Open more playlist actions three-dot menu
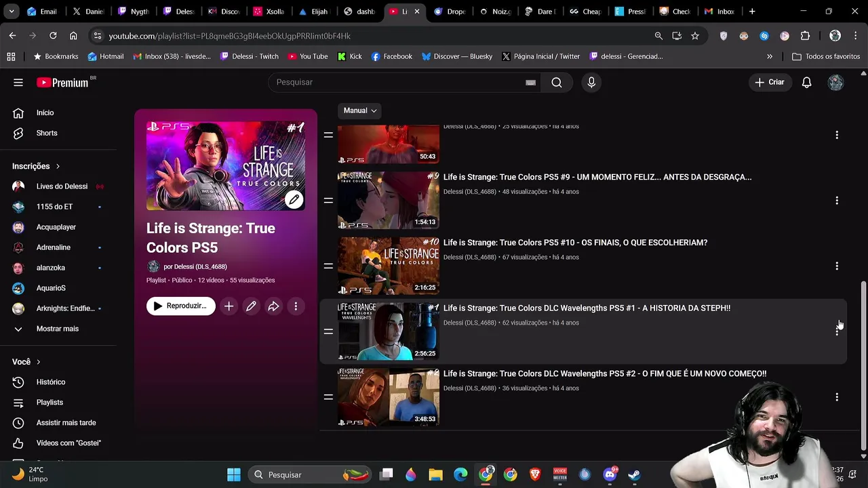Screen dimensions: 868x488 [x=296, y=306]
